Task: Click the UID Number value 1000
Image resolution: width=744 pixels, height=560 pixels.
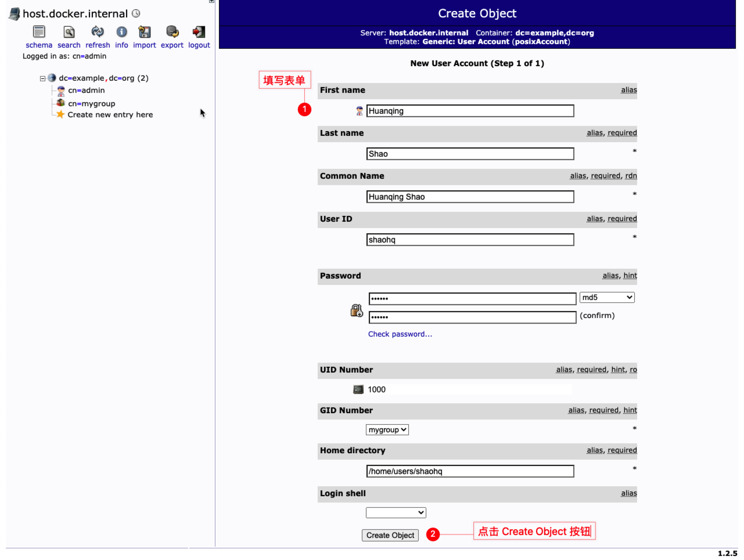Action: [376, 390]
